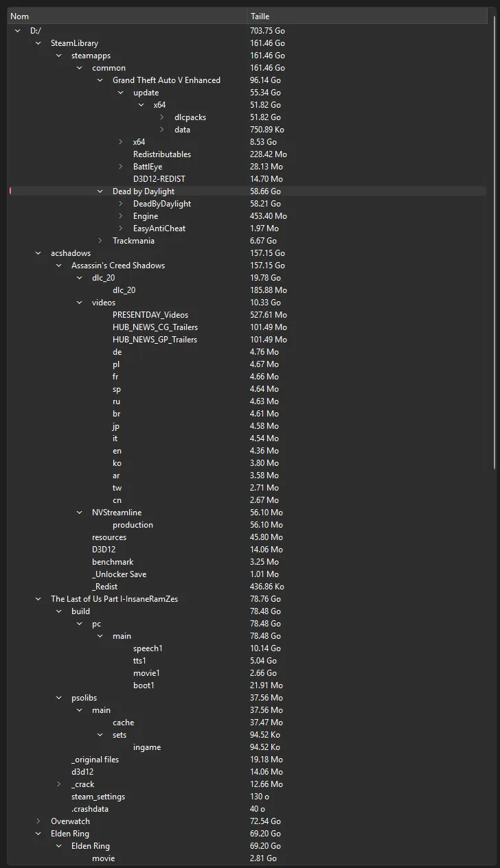The width and height of the screenshot is (500, 868).
Task: Expand the Overwatch folder chevron
Action: point(38,821)
